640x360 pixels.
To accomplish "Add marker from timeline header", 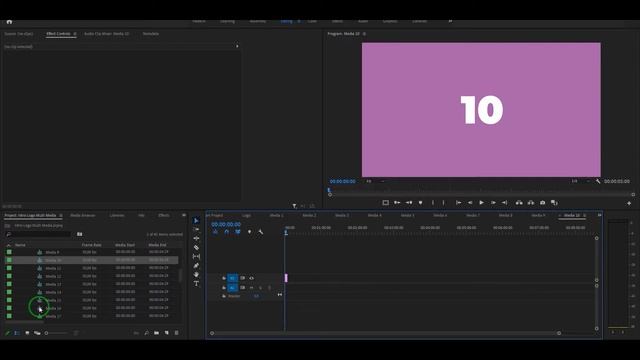I will tap(249, 232).
